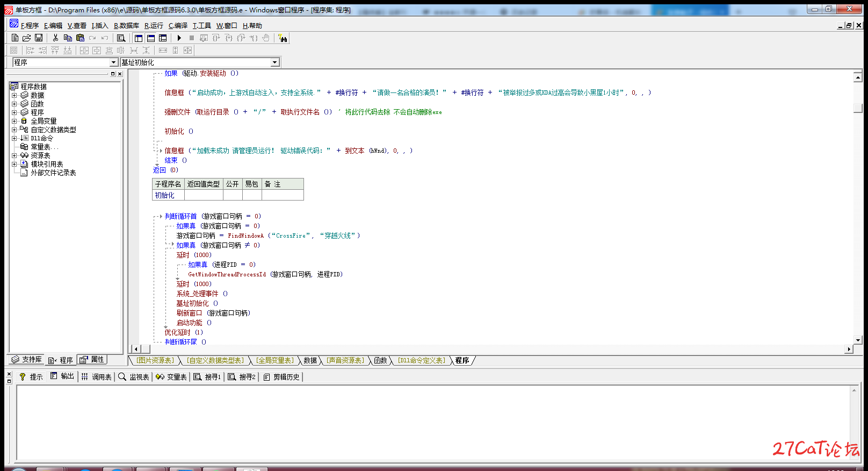The height and width of the screenshot is (471, 868).
Task: Toggle the status panel layout icon
Action: point(151,38)
